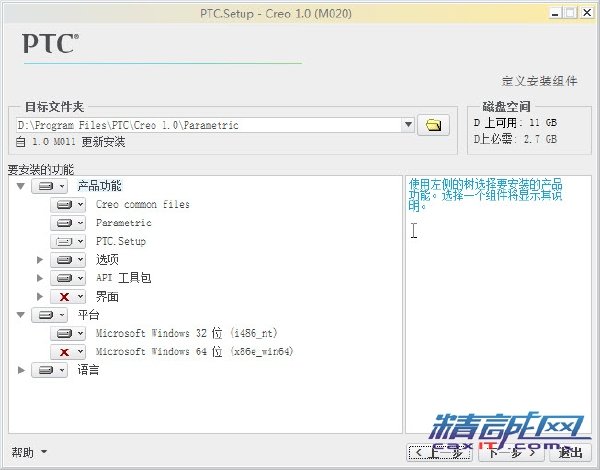The height and width of the screenshot is (470, 600).
Task: Click the '自 1.0 M011 更新安装' text
Action: point(70,142)
